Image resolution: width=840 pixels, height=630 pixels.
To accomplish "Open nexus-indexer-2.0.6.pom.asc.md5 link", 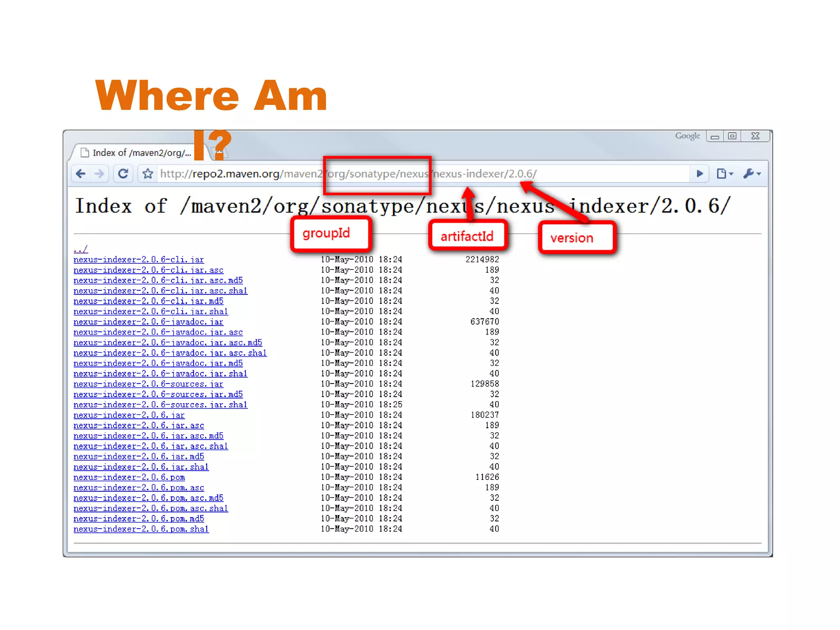I will [x=148, y=498].
